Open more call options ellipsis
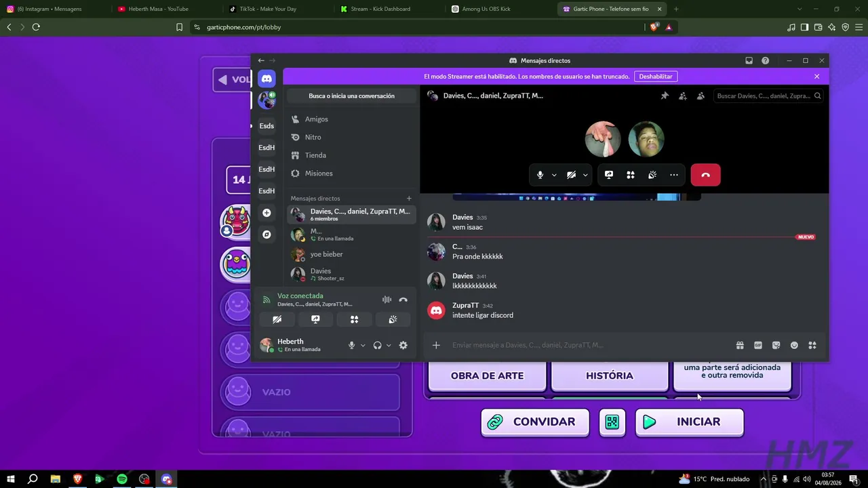The image size is (868, 488). 674,175
